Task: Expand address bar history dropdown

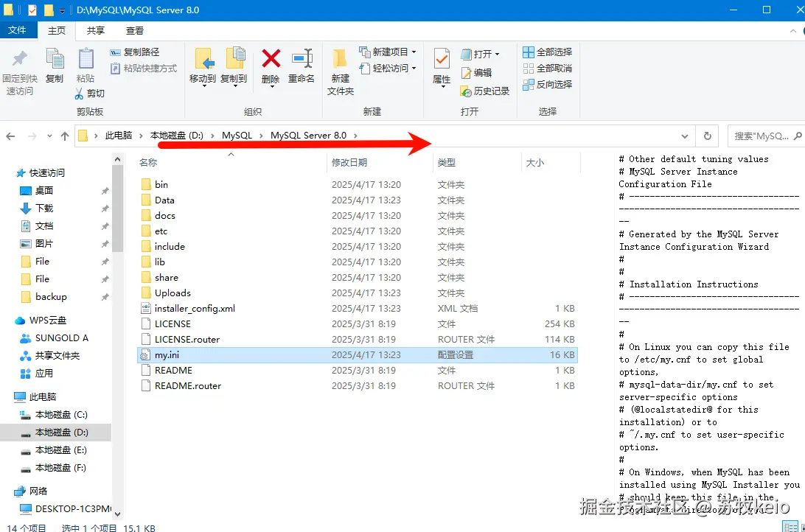Action: pos(684,136)
